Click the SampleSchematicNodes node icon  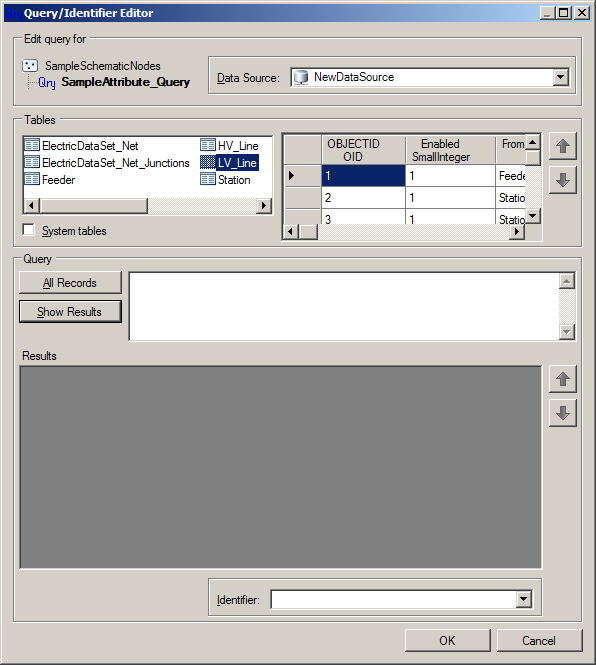(x=30, y=66)
